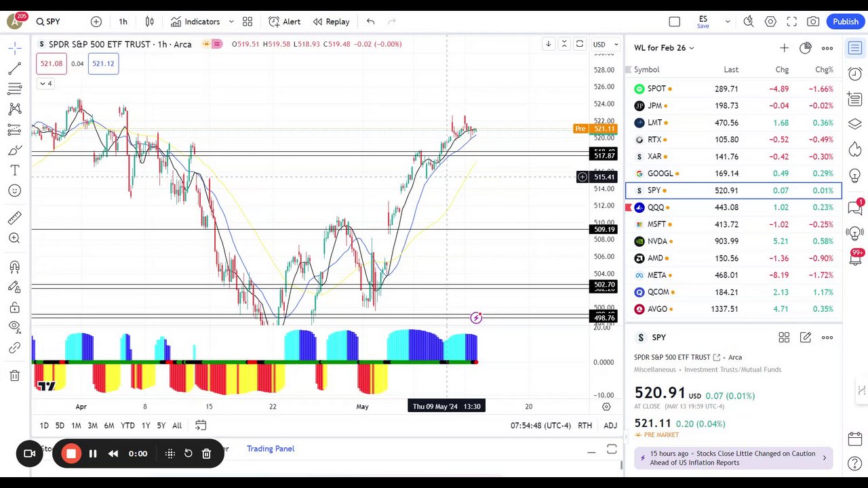Open the Fibonacci retracement tools
The height and width of the screenshot is (488, 868).
coord(15,89)
